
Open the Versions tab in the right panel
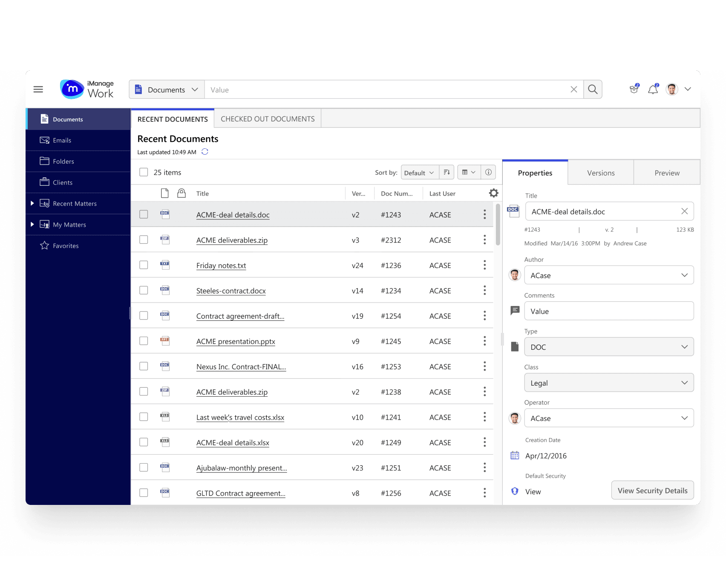[x=601, y=173]
